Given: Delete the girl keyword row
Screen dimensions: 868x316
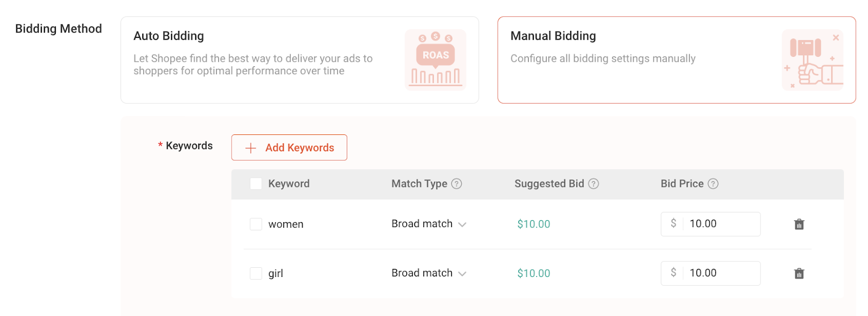Looking at the screenshot, I should click(799, 274).
